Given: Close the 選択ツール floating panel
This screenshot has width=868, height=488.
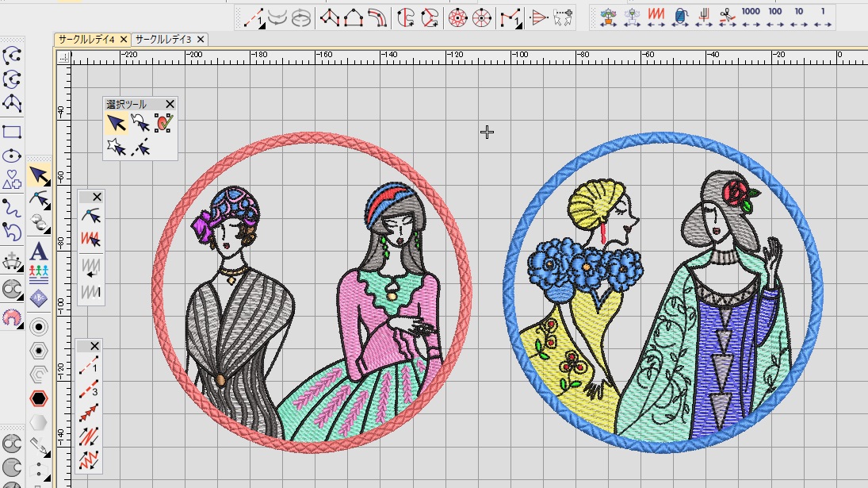Looking at the screenshot, I should [x=170, y=104].
